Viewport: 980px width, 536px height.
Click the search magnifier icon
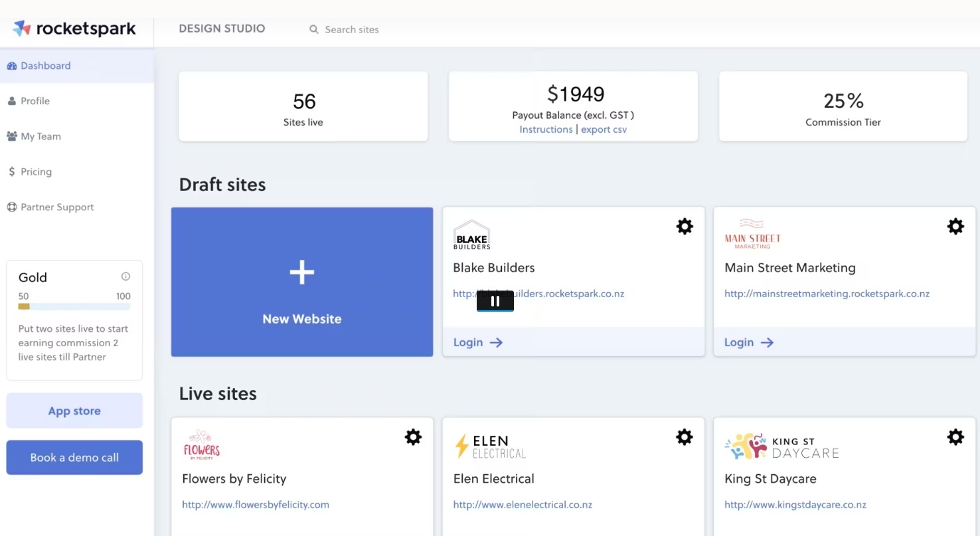(x=314, y=29)
